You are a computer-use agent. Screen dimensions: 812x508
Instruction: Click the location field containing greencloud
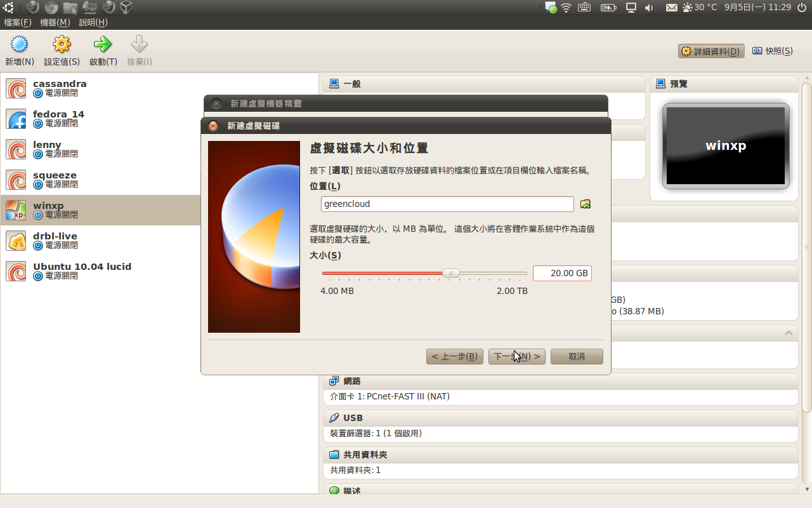pos(447,204)
